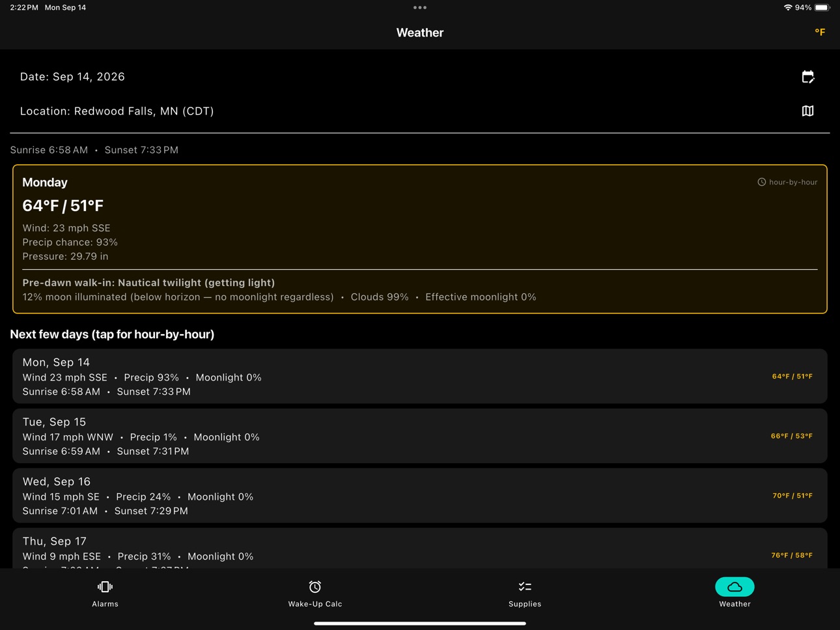The image size is (840, 630).
Task: Switch to the Alarms tab label
Action: 105,604
